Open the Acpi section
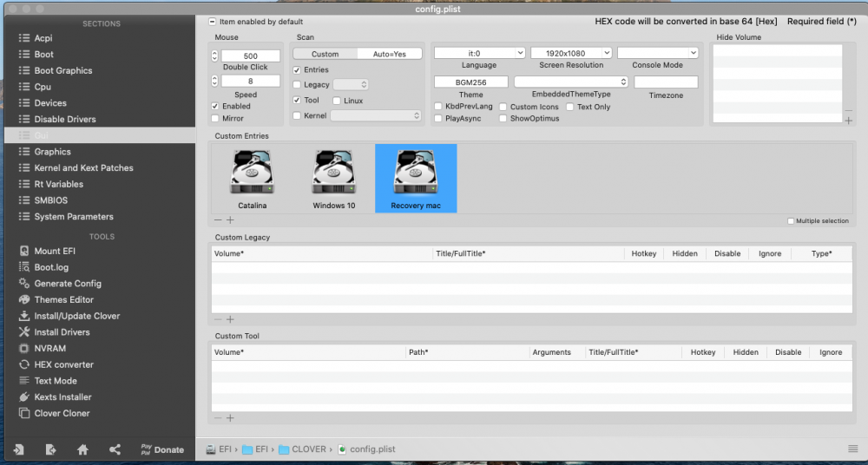The height and width of the screenshot is (465, 868). [43, 38]
